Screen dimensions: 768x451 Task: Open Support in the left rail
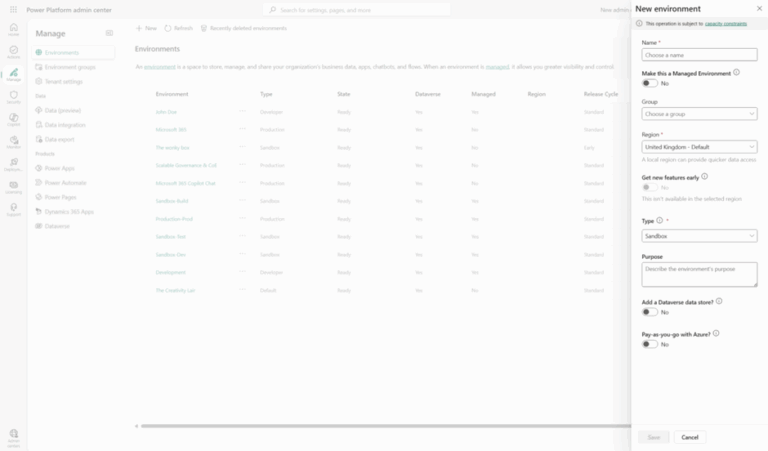tap(14, 210)
